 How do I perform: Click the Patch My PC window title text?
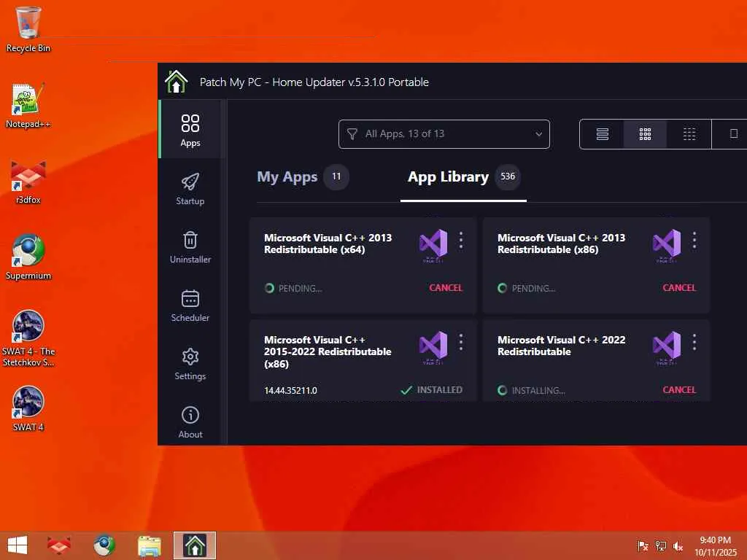(x=314, y=82)
